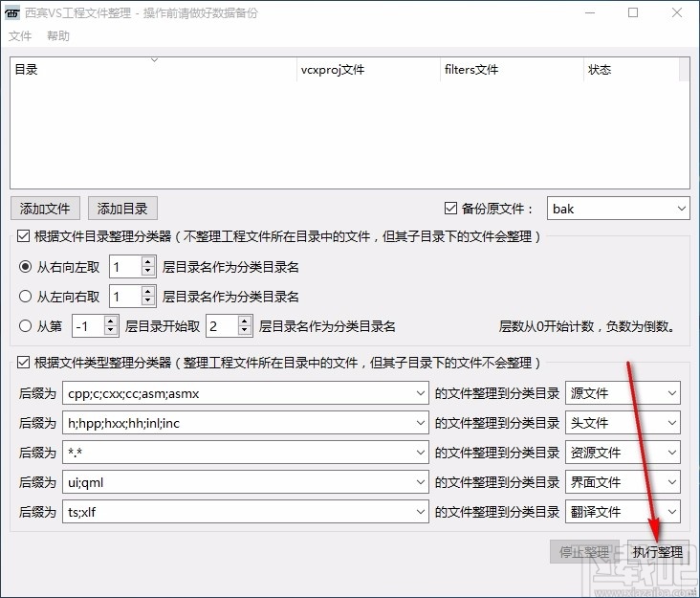700x598 pixels.
Task: Decrease the 从右向左取 layer count spinner
Action: coord(148,272)
